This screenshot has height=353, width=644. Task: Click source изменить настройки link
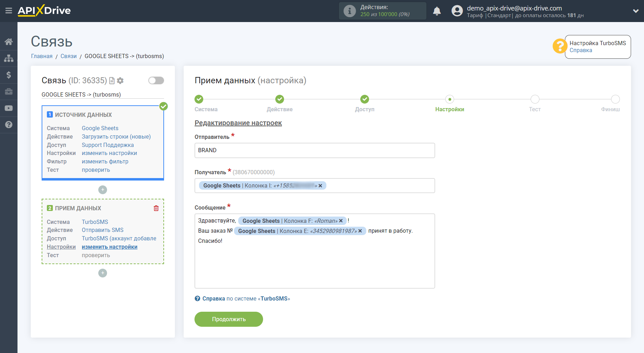click(109, 153)
